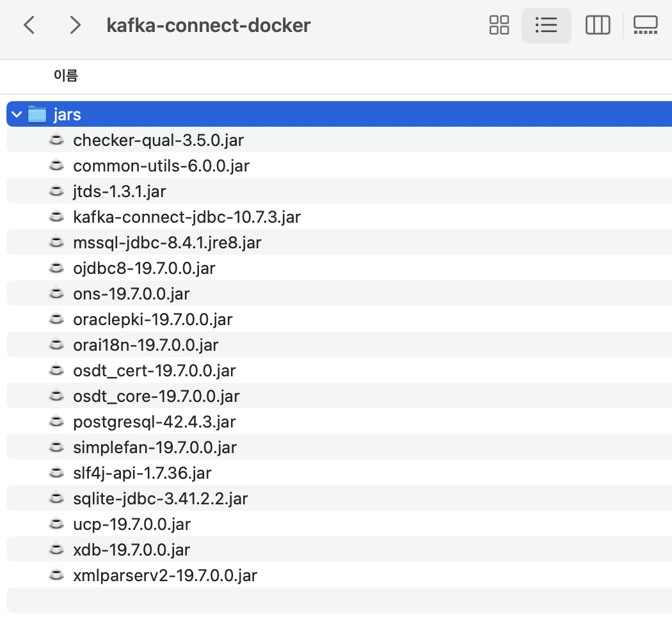Click the orai18n-19.7.0.0.jar file icon
The height and width of the screenshot is (617, 672).
click(56, 344)
